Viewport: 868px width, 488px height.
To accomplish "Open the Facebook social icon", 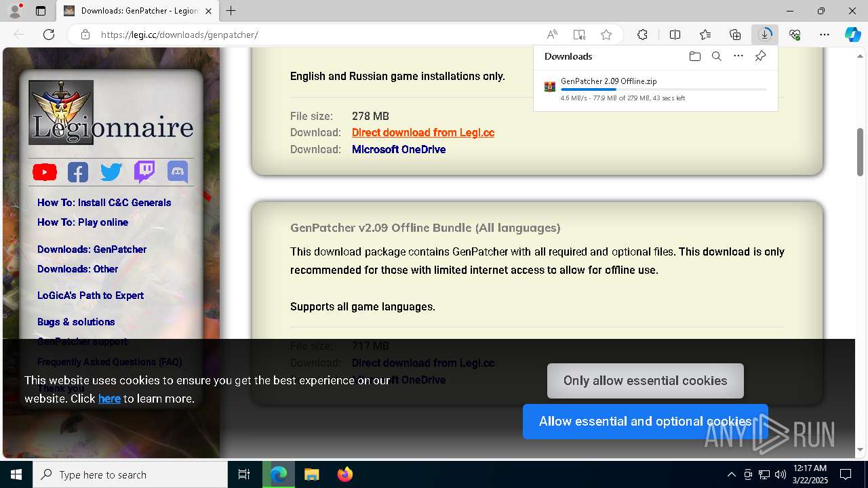I will click(78, 172).
